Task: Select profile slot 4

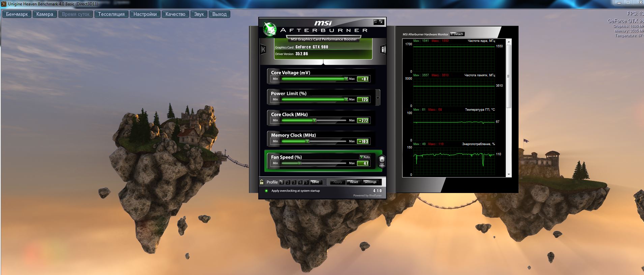Action: [x=300, y=182]
